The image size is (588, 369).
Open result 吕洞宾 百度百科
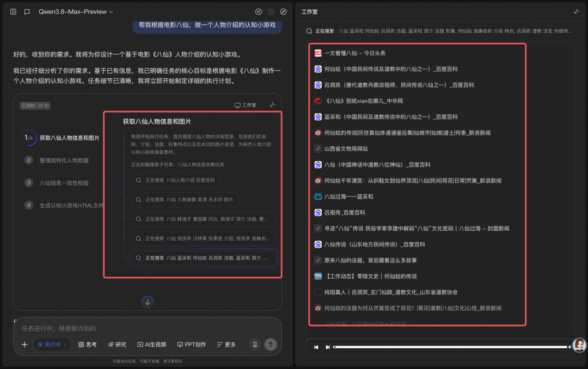click(x=399, y=85)
